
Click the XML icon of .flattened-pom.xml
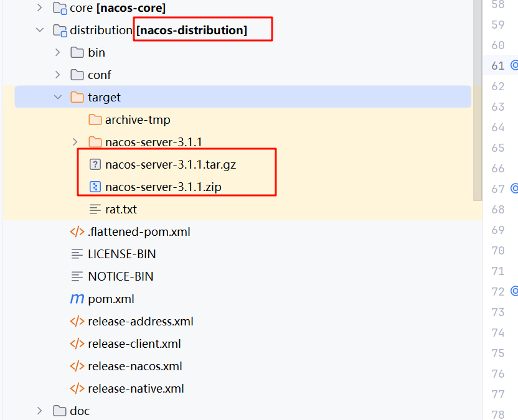pyautogui.click(x=77, y=232)
